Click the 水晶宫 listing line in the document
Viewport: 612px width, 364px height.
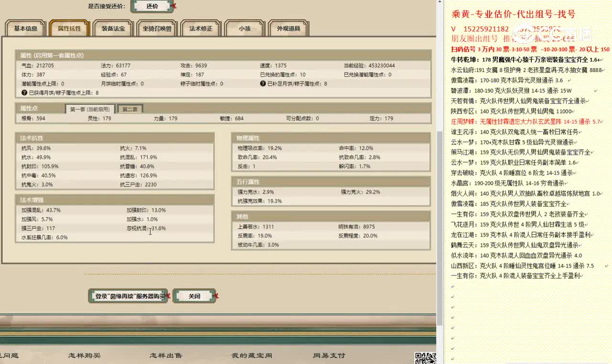pos(510,183)
